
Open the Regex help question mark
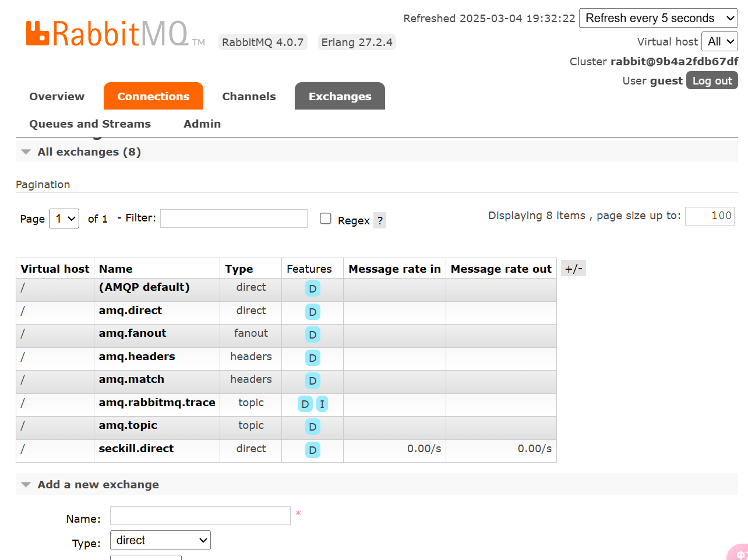(380, 220)
